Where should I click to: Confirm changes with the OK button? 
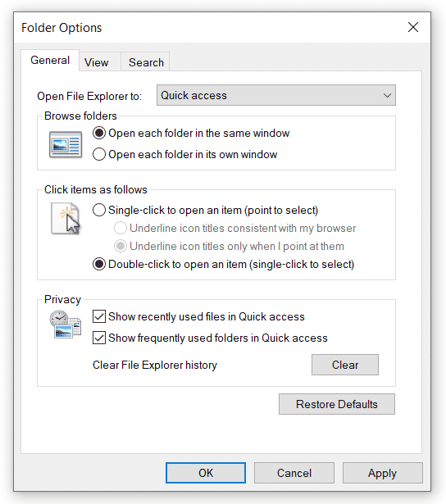[206, 473]
